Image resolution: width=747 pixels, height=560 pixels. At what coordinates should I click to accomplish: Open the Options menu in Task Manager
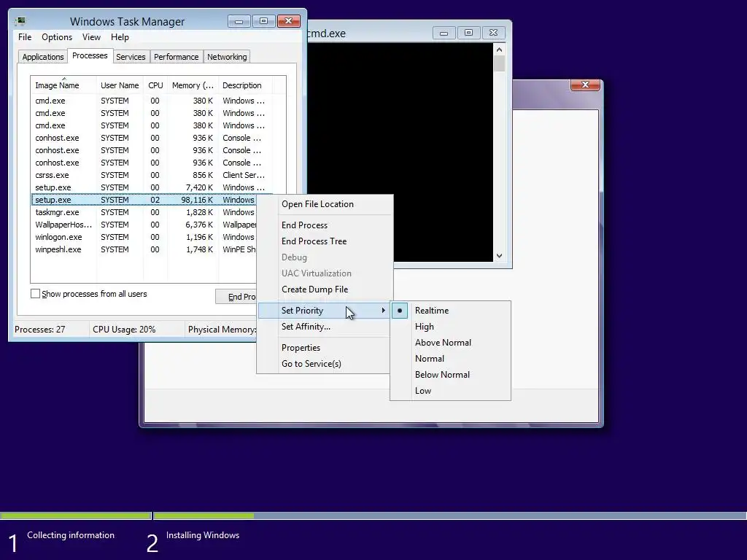(x=57, y=37)
